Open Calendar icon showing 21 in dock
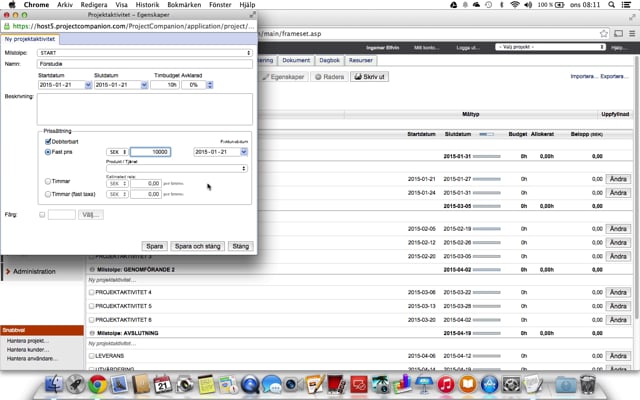Image resolution: width=640 pixels, height=400 pixels. tap(162, 384)
